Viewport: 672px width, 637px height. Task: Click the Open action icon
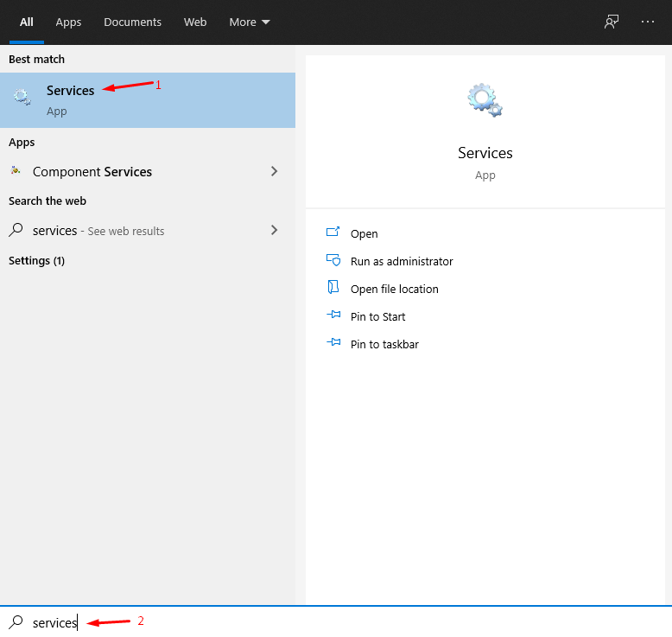[x=333, y=232]
